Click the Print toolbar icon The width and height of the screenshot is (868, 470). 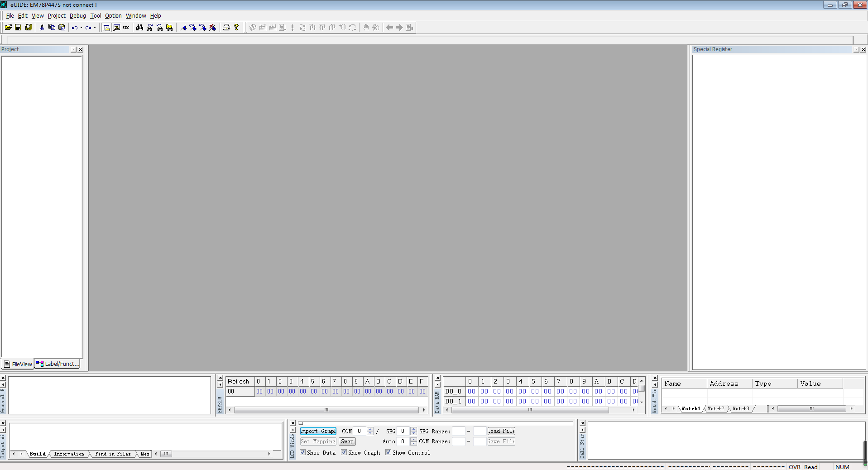click(x=226, y=28)
